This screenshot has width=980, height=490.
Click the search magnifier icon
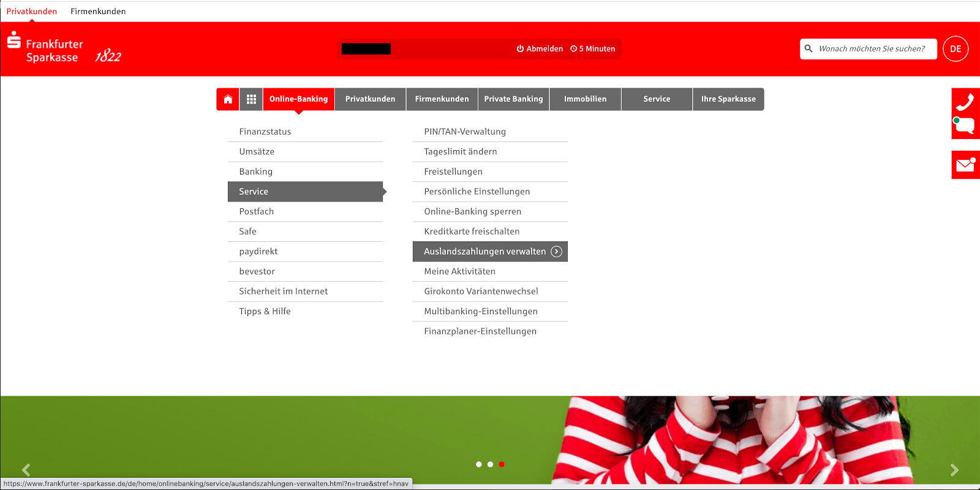tap(809, 48)
